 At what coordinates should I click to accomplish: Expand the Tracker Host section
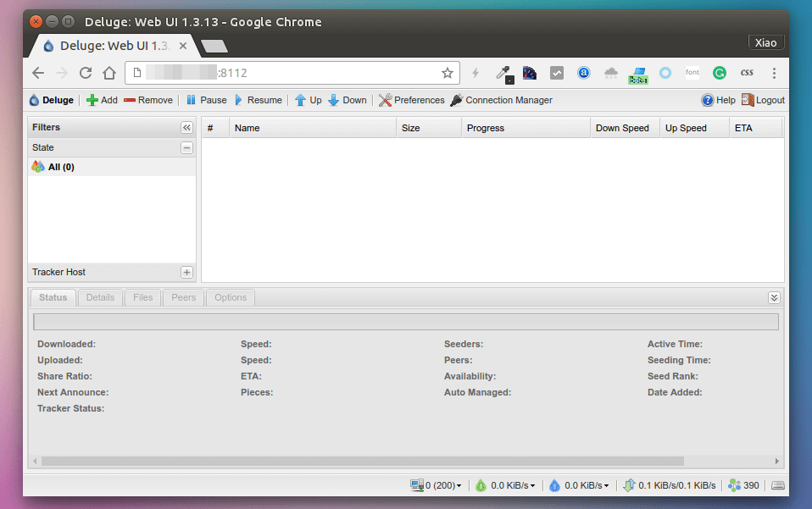pyautogui.click(x=186, y=273)
